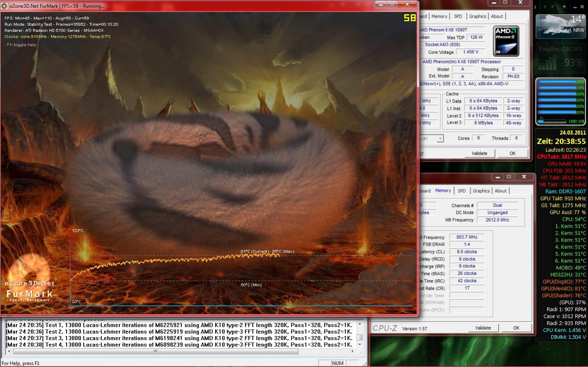Close the gadget sidebar with its X icon
This screenshot has height=367, width=588.
[x=583, y=7]
